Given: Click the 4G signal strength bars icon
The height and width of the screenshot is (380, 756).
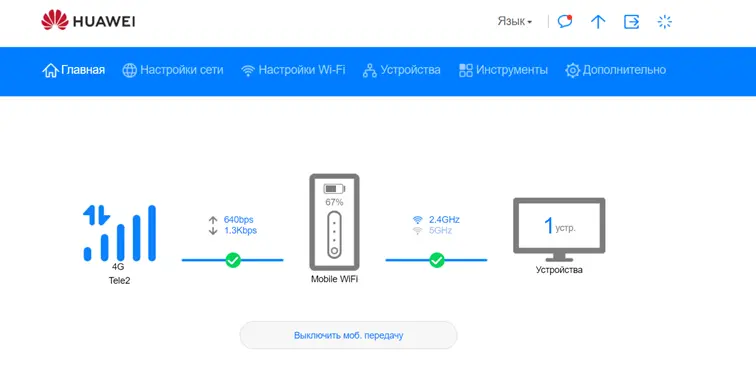Looking at the screenshot, I should [x=120, y=233].
